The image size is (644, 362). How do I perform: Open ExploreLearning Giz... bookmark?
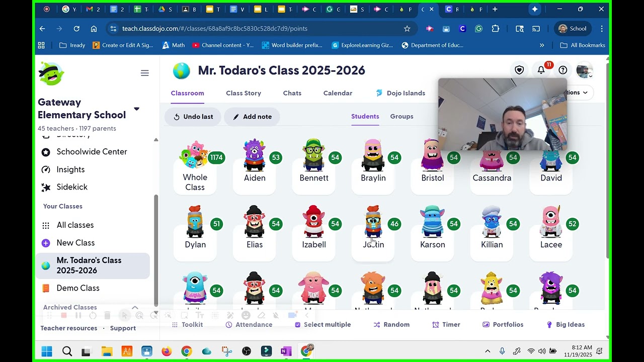coord(362,45)
